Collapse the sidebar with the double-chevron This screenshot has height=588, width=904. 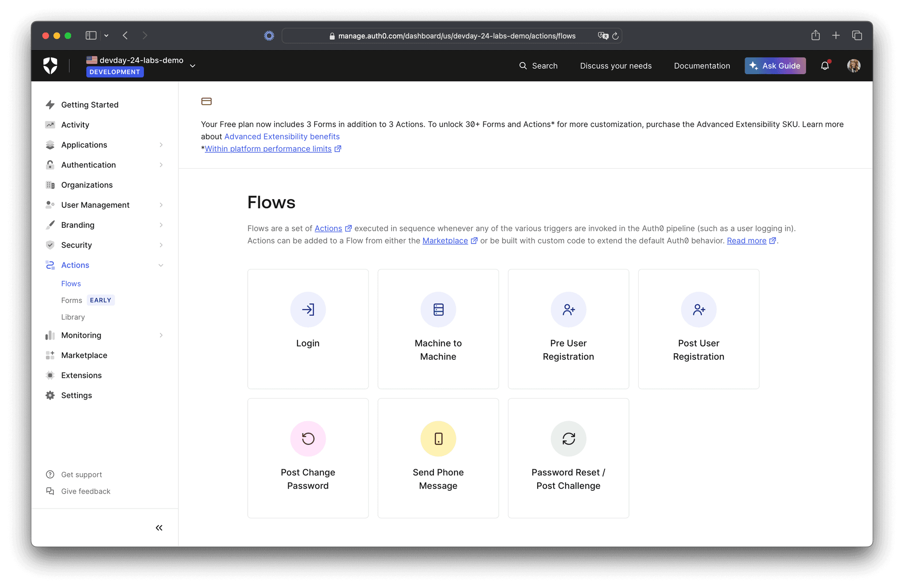pos(159,528)
